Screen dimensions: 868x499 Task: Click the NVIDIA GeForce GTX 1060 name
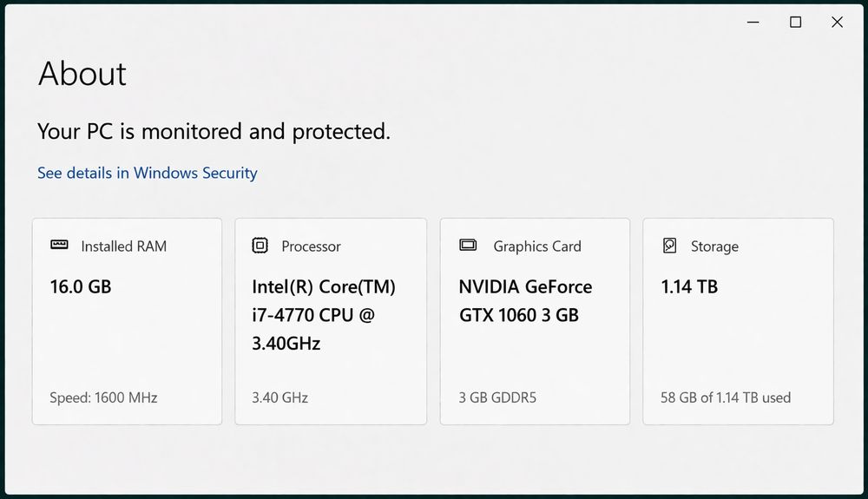525,300
